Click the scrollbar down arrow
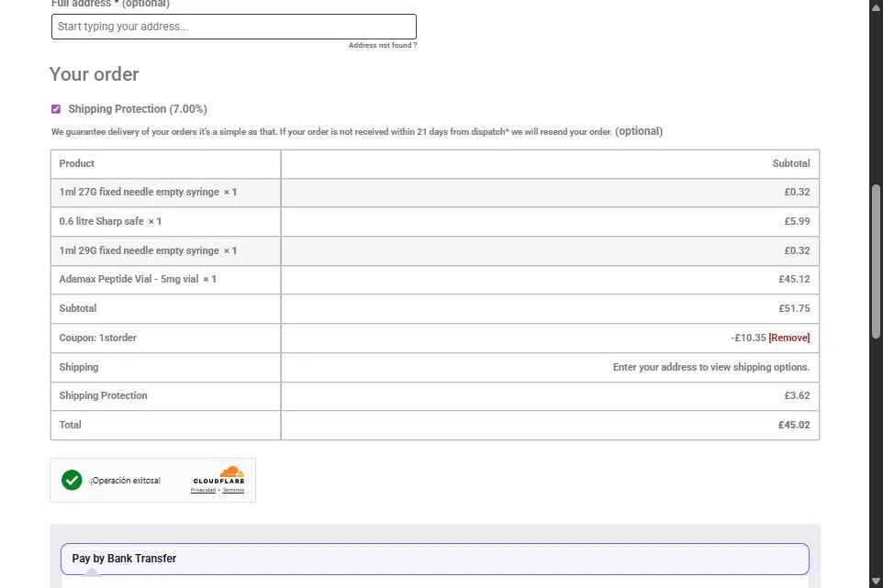The height and width of the screenshot is (588, 883). coord(876,581)
